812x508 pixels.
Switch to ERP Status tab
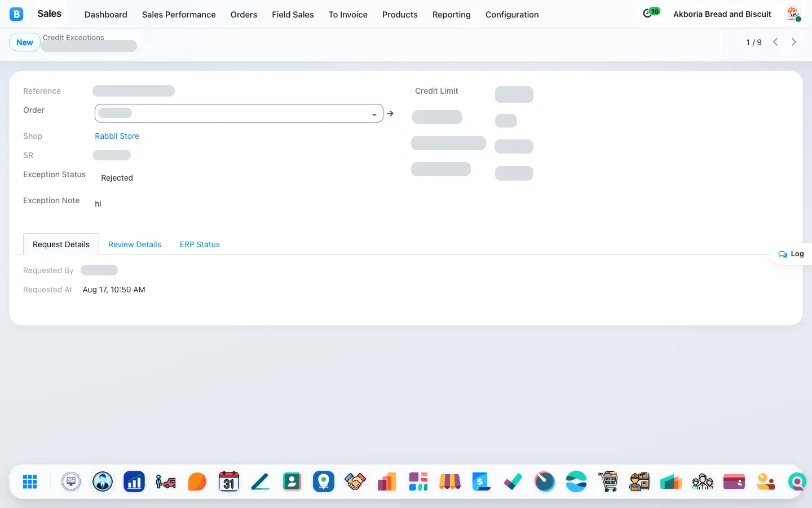pos(200,244)
